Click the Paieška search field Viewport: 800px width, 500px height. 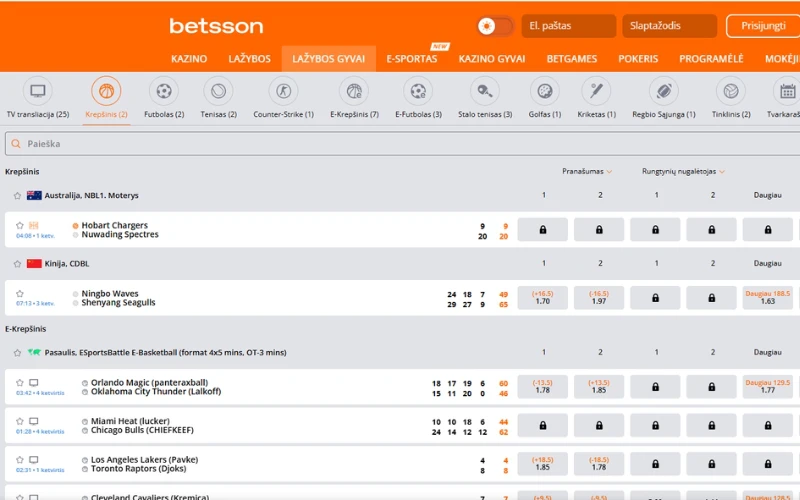403,144
